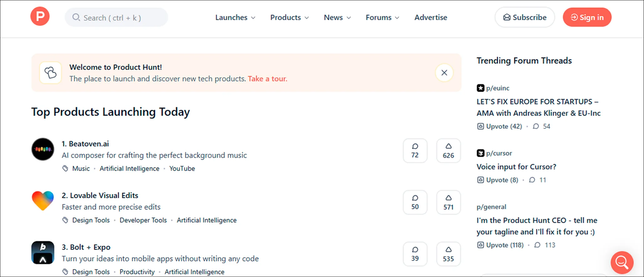Select Artificial Intelligence tag under Lovable
This screenshot has height=277, width=644.
click(x=207, y=220)
